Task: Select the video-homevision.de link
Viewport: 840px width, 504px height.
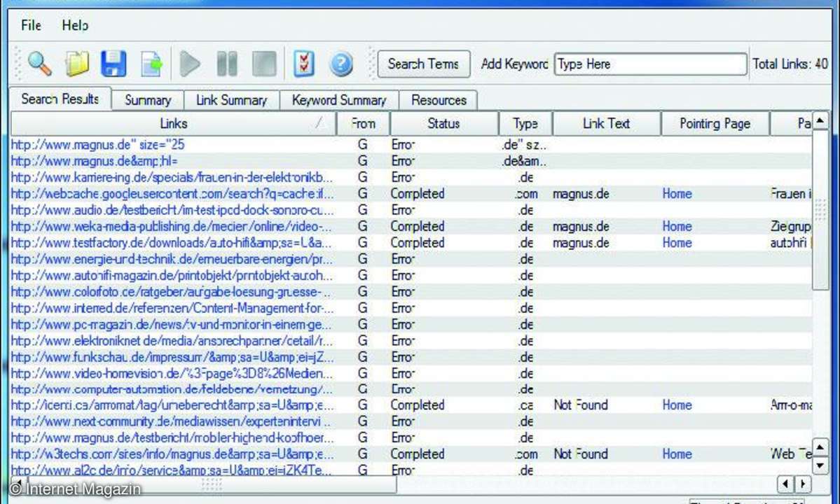Action: (172, 374)
